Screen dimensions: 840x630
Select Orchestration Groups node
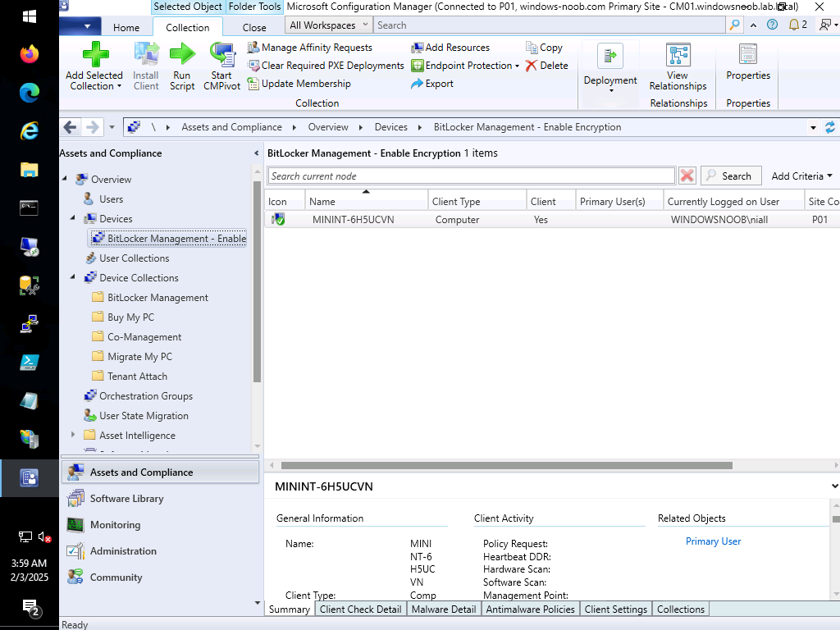coord(146,396)
